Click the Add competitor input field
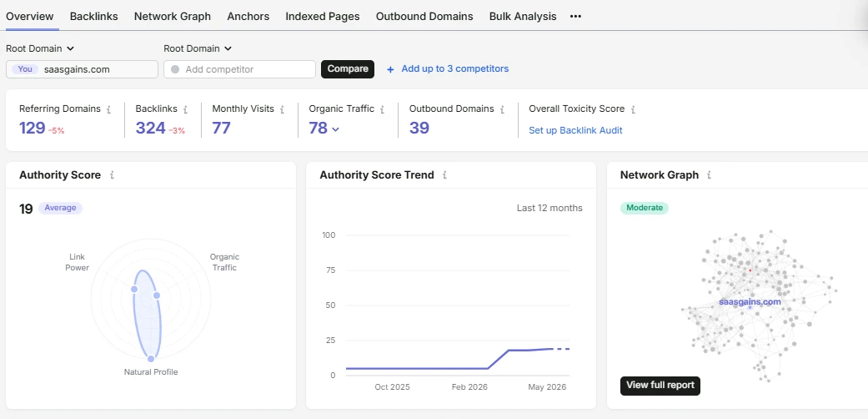The height and width of the screenshot is (419, 868). (x=239, y=69)
